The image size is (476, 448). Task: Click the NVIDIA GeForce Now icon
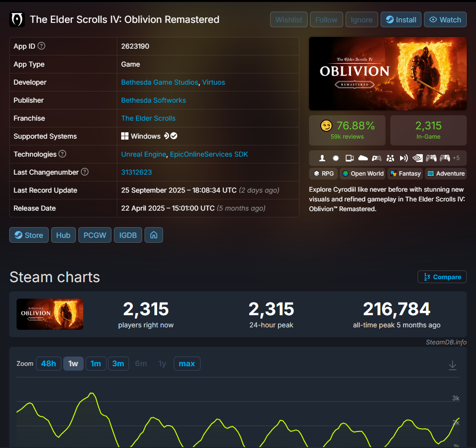[418, 158]
